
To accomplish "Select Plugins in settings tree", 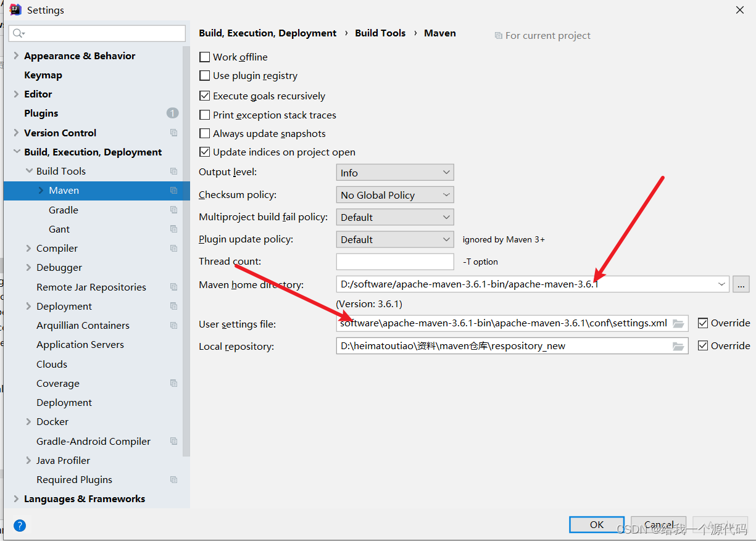I will point(41,113).
